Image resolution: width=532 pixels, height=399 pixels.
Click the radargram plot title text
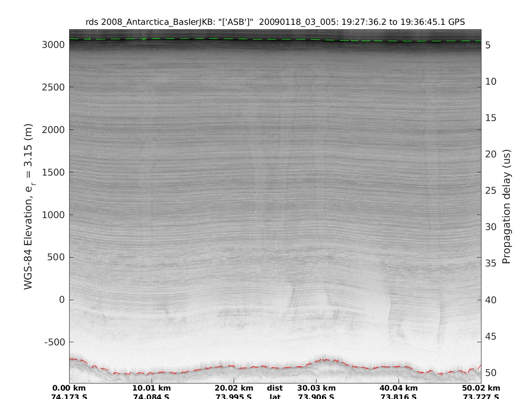(275, 22)
